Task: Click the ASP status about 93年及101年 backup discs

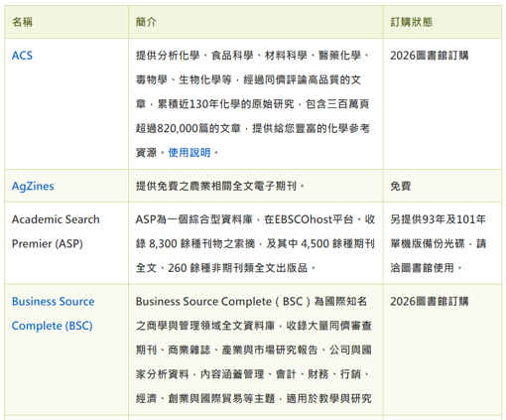Action: click(438, 243)
